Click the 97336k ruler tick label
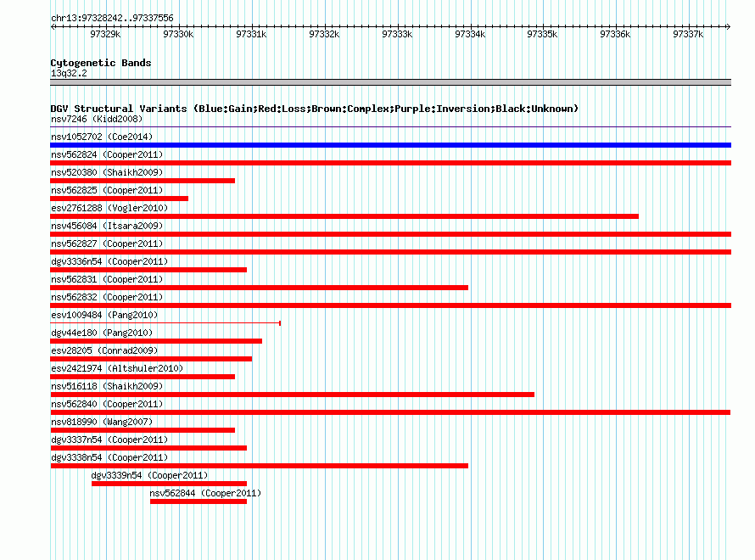The width and height of the screenshot is (755, 560). (615, 34)
